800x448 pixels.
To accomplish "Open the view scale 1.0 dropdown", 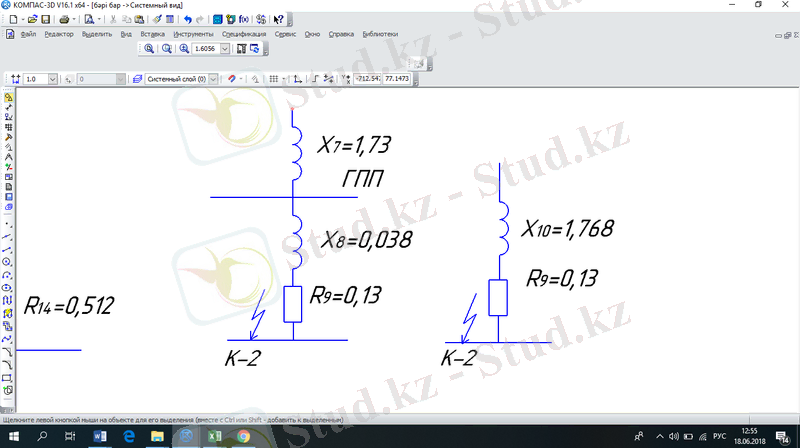I will point(53,79).
